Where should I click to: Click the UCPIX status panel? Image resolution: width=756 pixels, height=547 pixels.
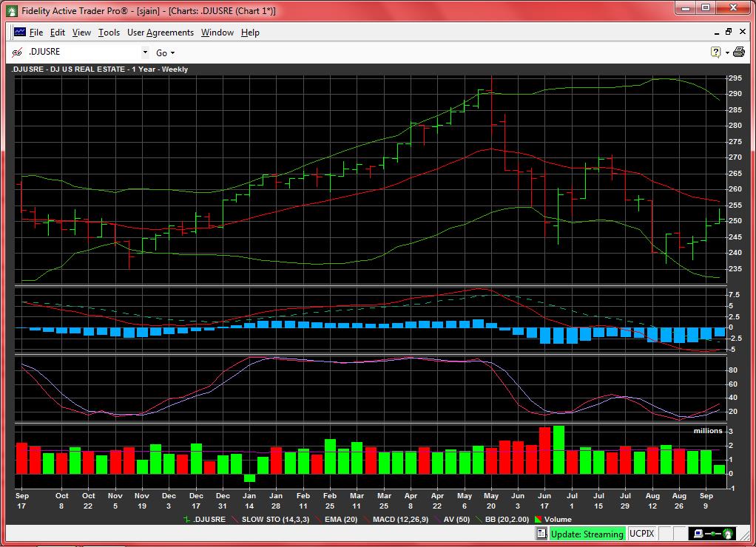(641, 534)
